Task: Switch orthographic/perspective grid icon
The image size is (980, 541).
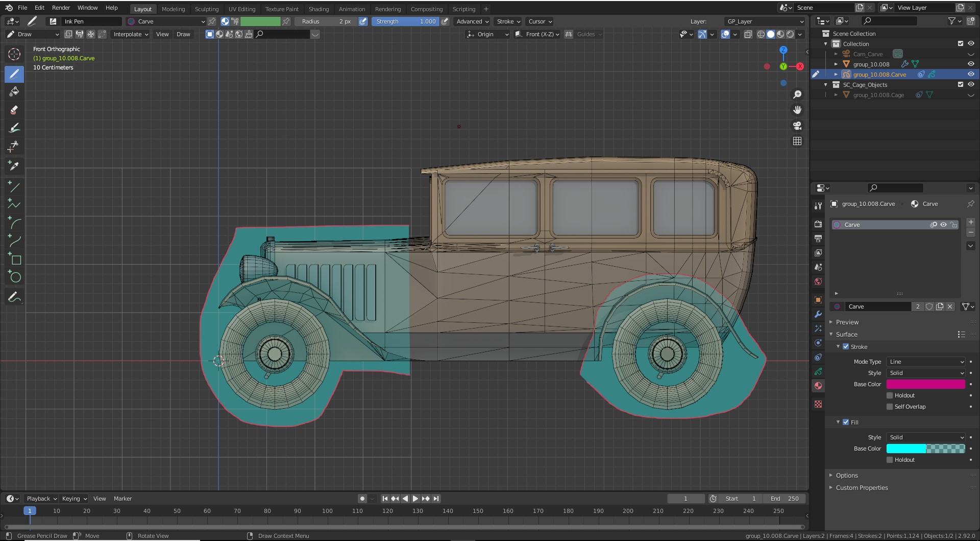Action: (797, 141)
